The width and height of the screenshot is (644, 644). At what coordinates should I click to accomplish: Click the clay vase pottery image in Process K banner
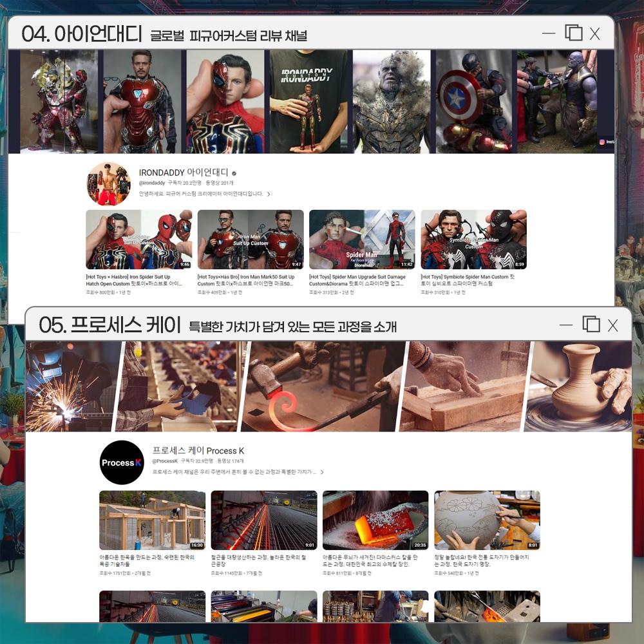click(x=579, y=386)
